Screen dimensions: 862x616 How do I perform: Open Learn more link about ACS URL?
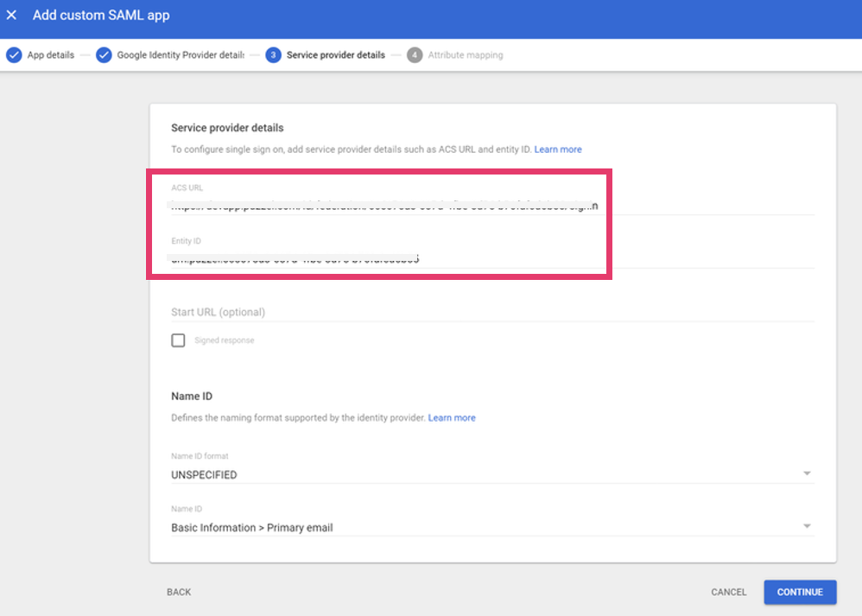(557, 149)
